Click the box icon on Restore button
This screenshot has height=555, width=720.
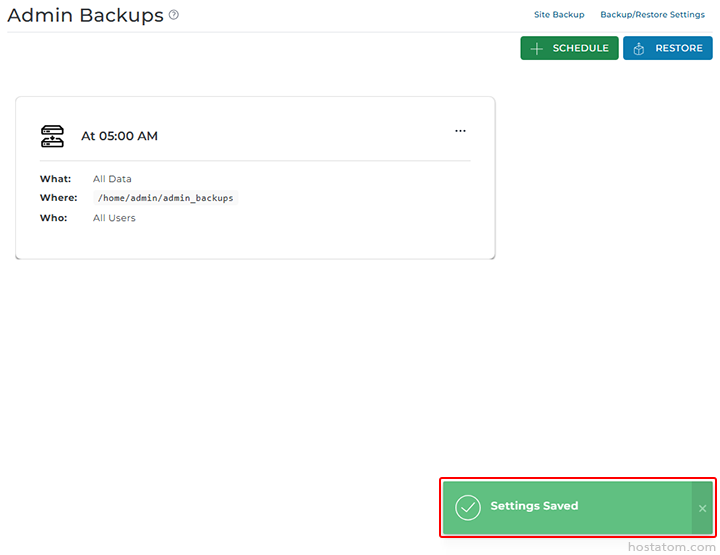(639, 49)
